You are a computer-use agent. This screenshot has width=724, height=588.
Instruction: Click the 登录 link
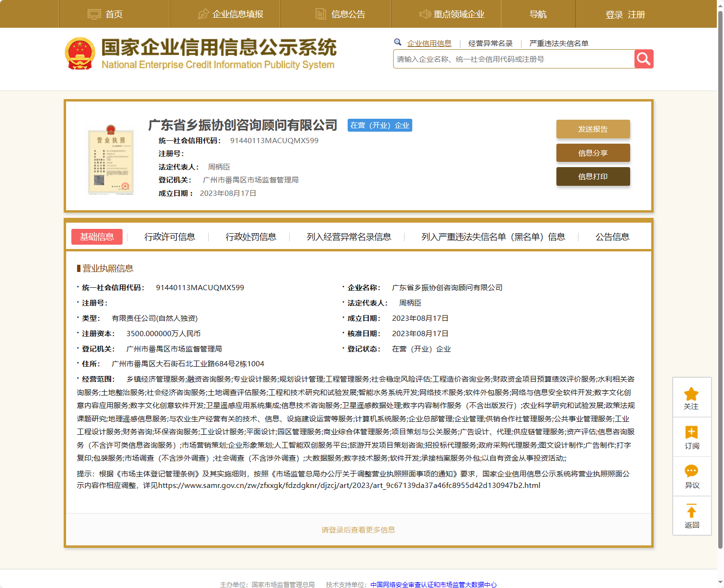[x=614, y=15]
